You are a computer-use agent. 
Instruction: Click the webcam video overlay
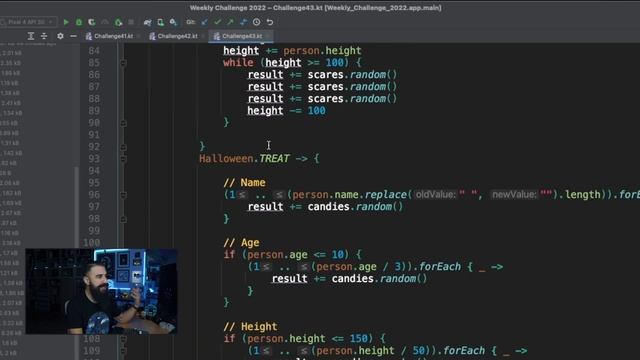coord(101,291)
